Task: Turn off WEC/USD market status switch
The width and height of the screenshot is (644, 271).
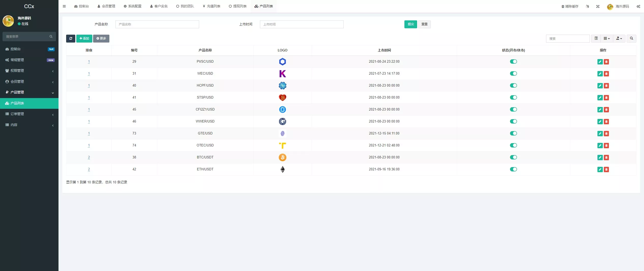Action: tap(514, 73)
